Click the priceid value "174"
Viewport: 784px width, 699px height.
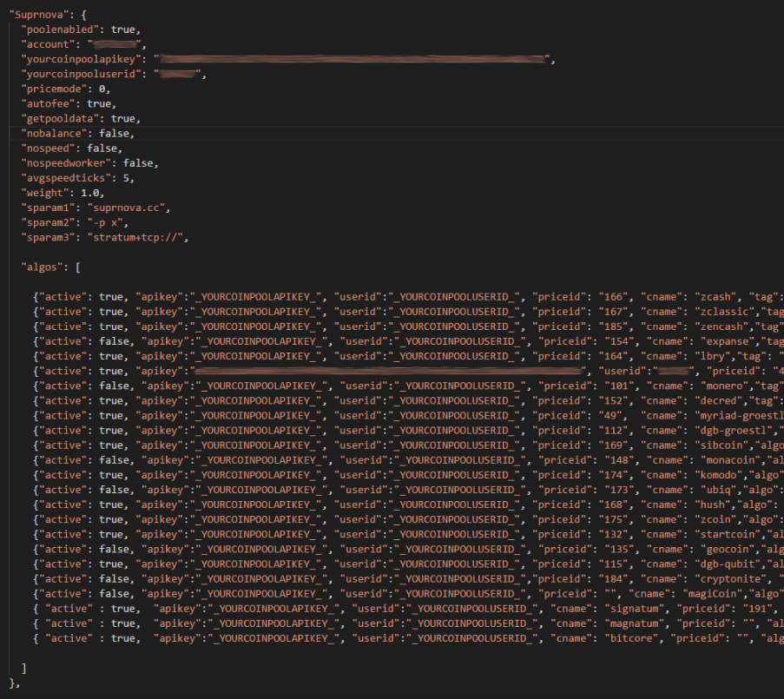click(613, 475)
